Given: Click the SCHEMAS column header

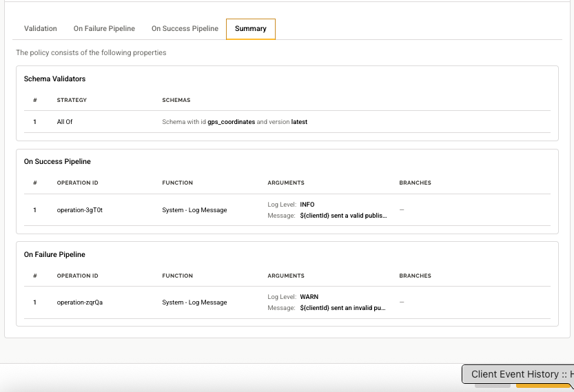Looking at the screenshot, I should pos(176,100).
